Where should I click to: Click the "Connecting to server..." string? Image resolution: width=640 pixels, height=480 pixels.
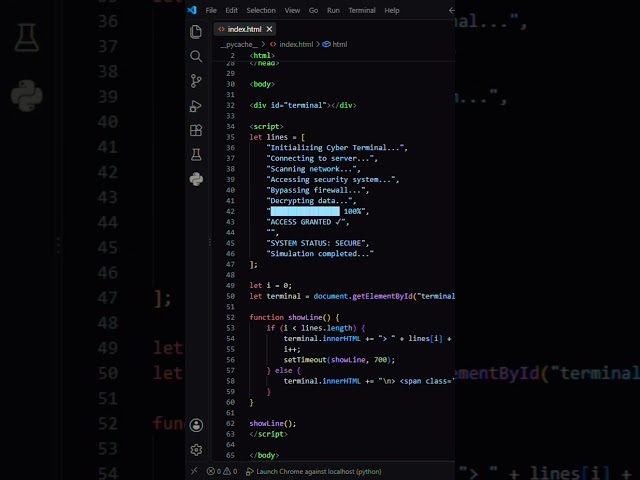coord(322,158)
